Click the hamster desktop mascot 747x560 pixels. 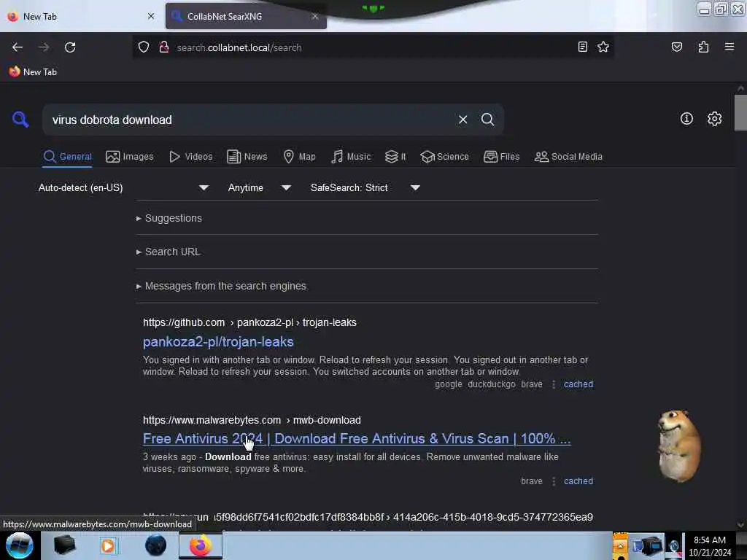pos(678,446)
